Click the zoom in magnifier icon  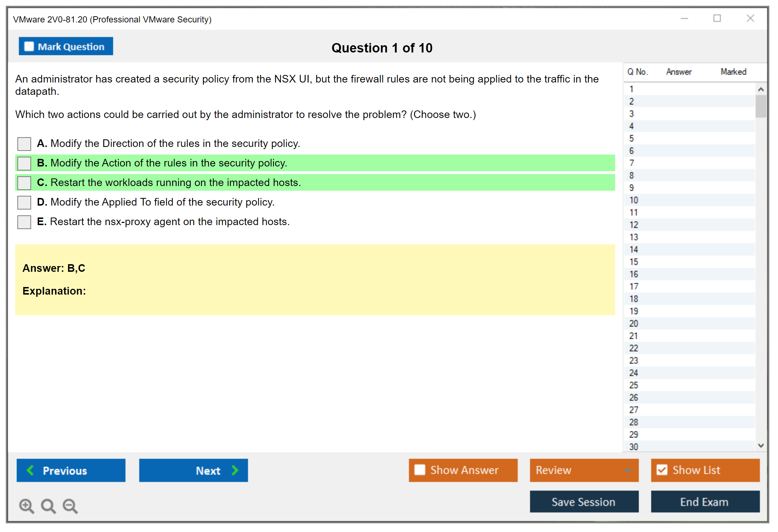click(26, 506)
